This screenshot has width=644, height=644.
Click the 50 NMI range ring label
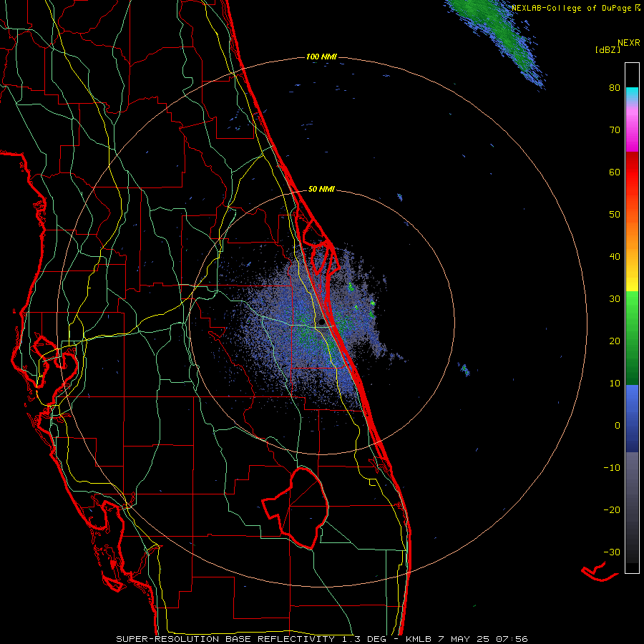pyautogui.click(x=321, y=190)
